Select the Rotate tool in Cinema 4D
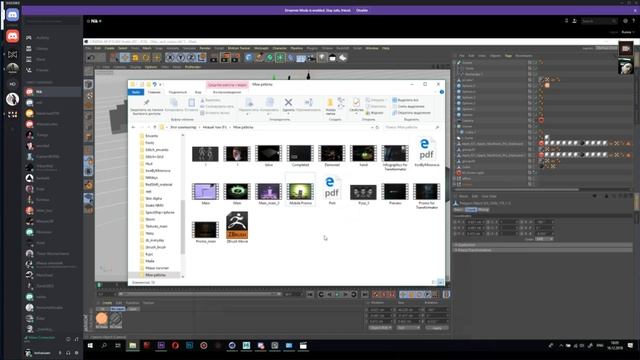Viewport: 640px width, 360px height. [146, 58]
